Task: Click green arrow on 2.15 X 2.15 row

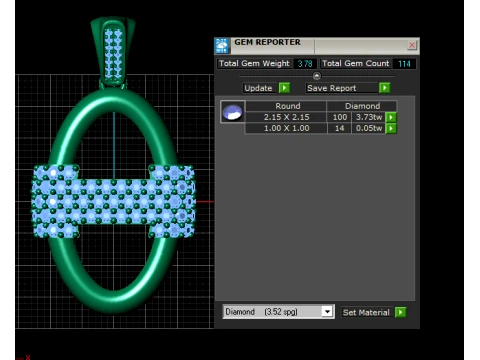Action: [391, 117]
